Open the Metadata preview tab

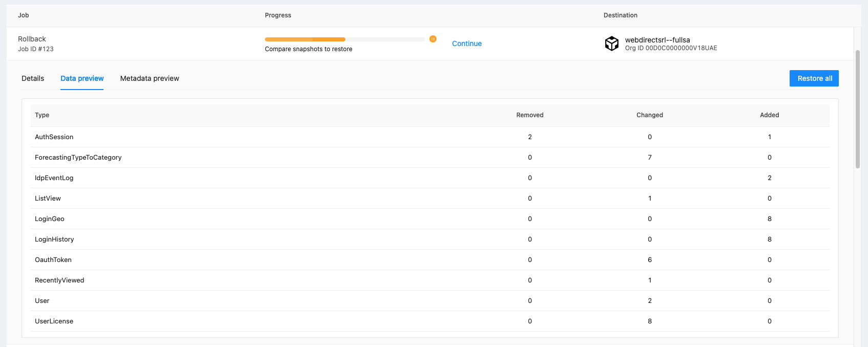pos(150,78)
